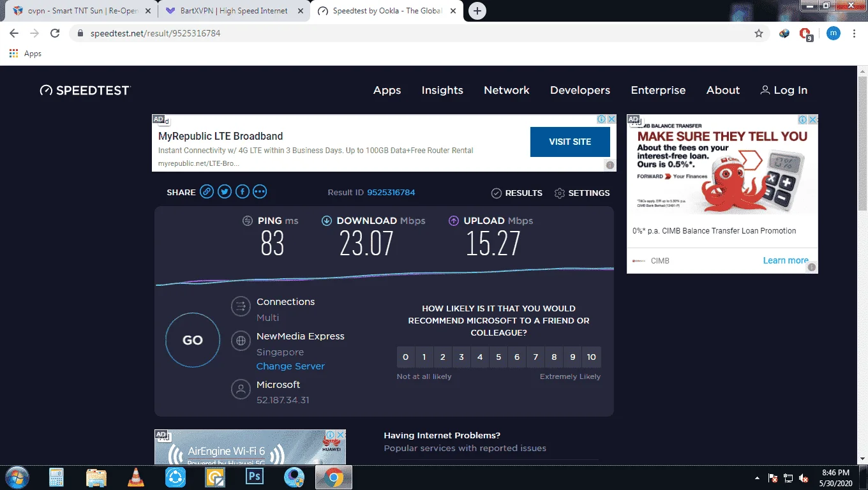Open SETTINGS

582,193
